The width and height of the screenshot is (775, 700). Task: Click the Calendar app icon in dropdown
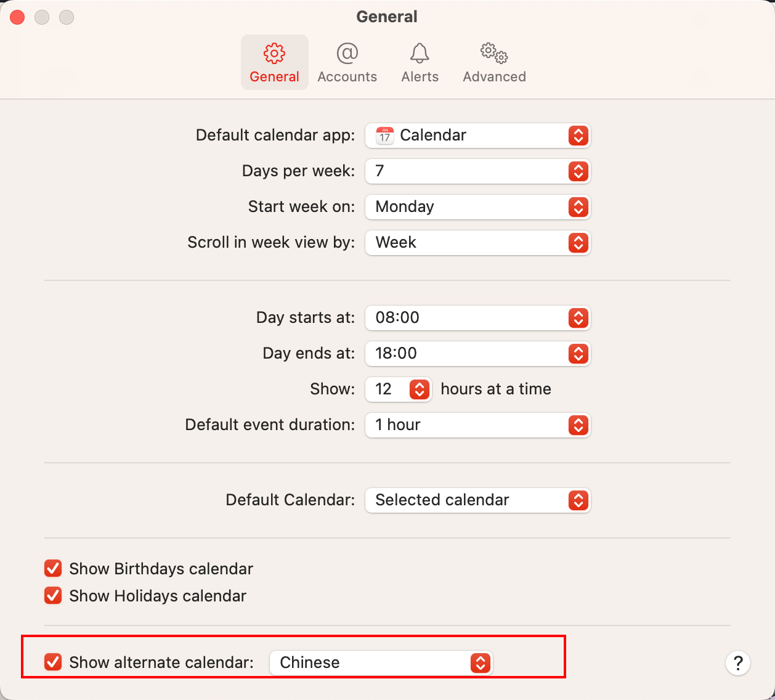pos(385,135)
